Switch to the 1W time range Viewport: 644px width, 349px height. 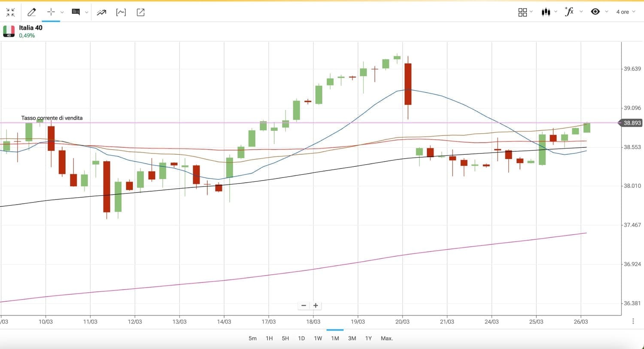[x=318, y=338]
